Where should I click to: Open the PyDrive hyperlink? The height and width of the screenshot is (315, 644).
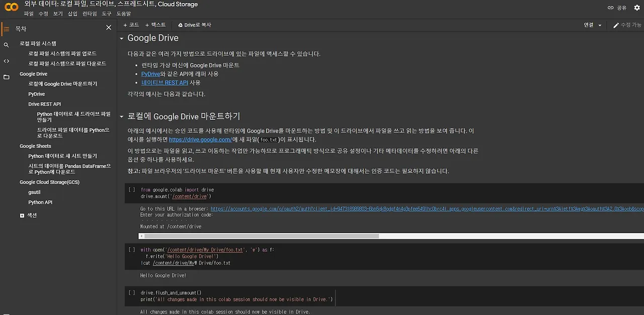pyautogui.click(x=150, y=73)
